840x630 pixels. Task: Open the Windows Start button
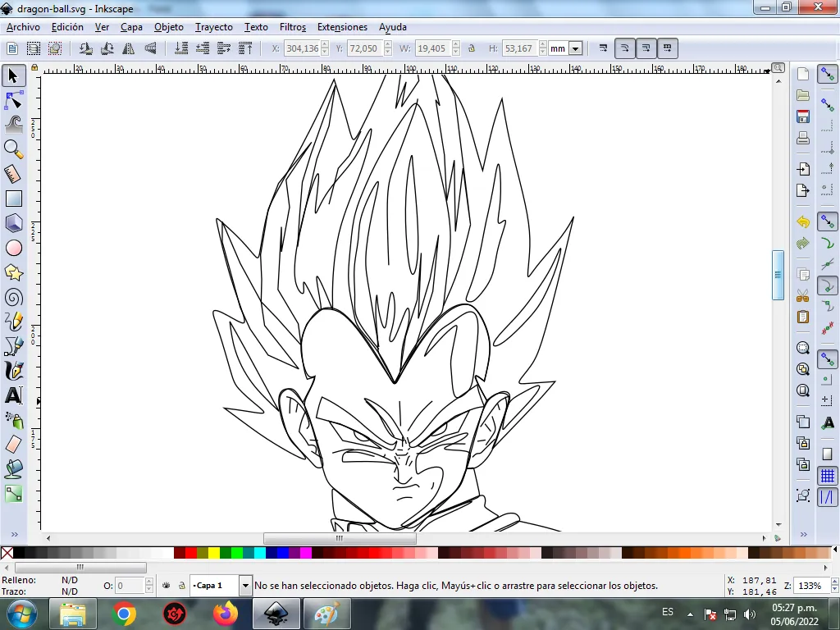(x=21, y=614)
